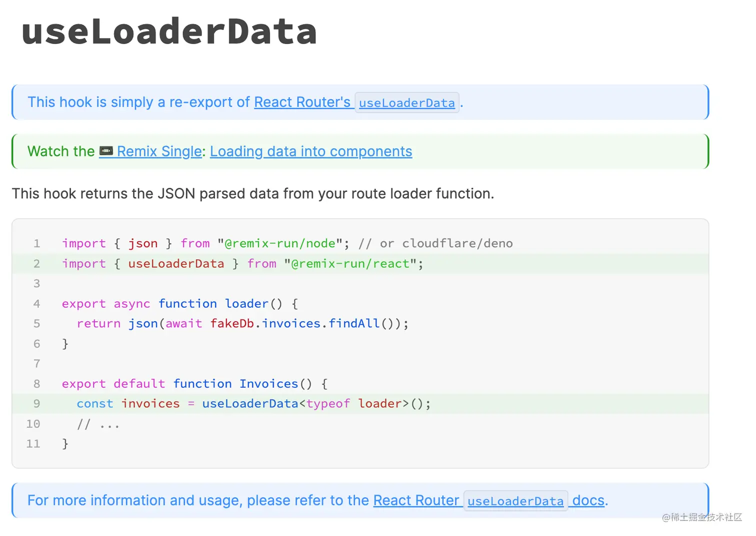Viewport: 756px width, 536px height.
Task: Click "This hook is simply a re-export of" text
Action: click(138, 102)
